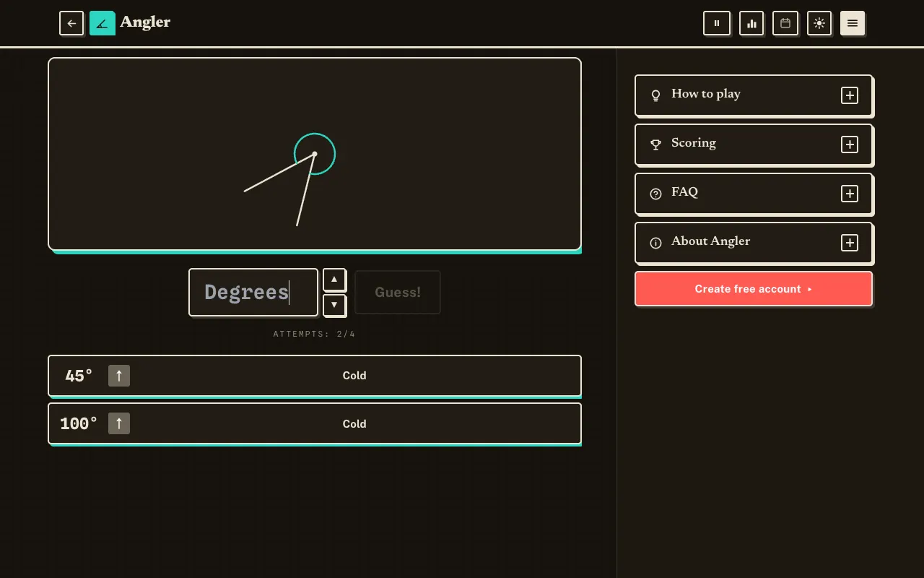Expand the About Angler section
Viewport: 924px width, 578px height.
754,242
